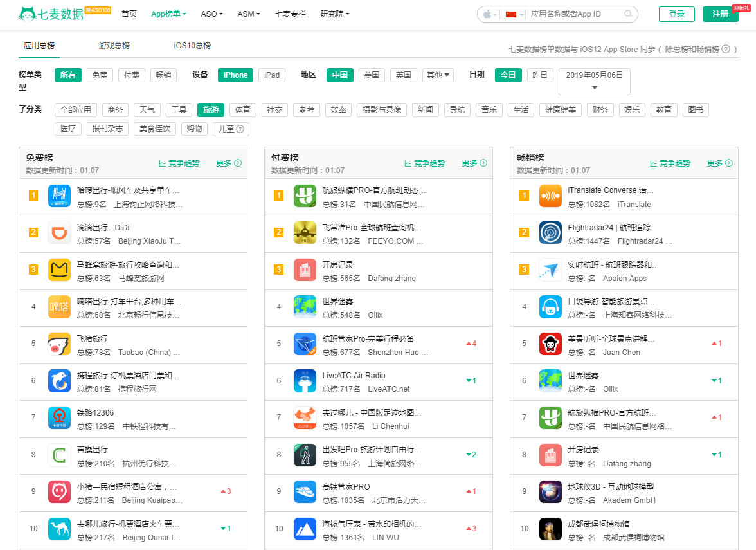
Task: Open the 美景听听 app icon
Action: click(550, 344)
